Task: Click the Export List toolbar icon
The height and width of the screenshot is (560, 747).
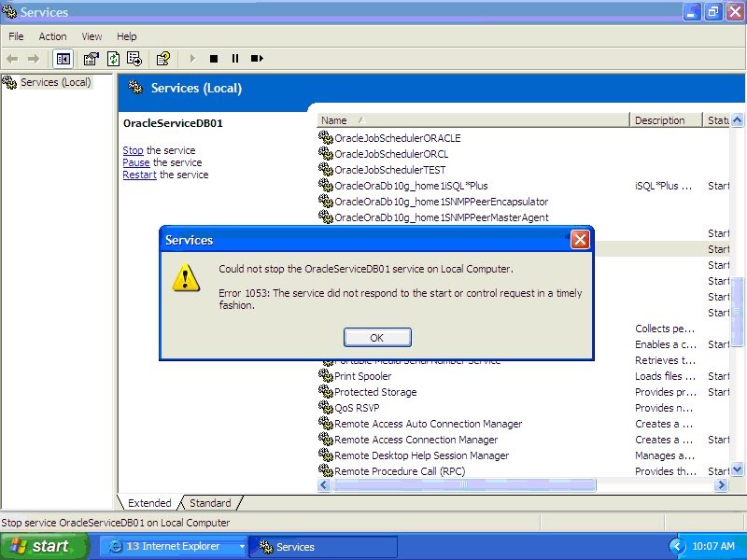Action: (134, 59)
